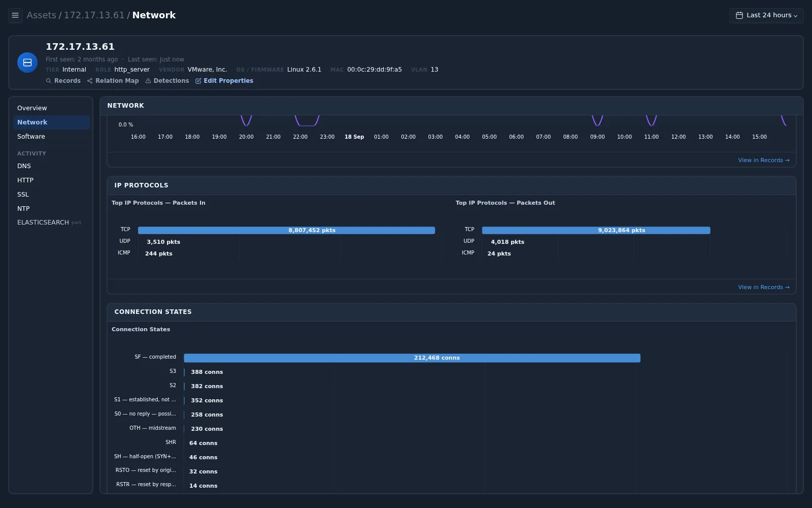Image resolution: width=812 pixels, height=508 pixels.
Task: Click the Detections warning triangle icon
Action: (148, 81)
